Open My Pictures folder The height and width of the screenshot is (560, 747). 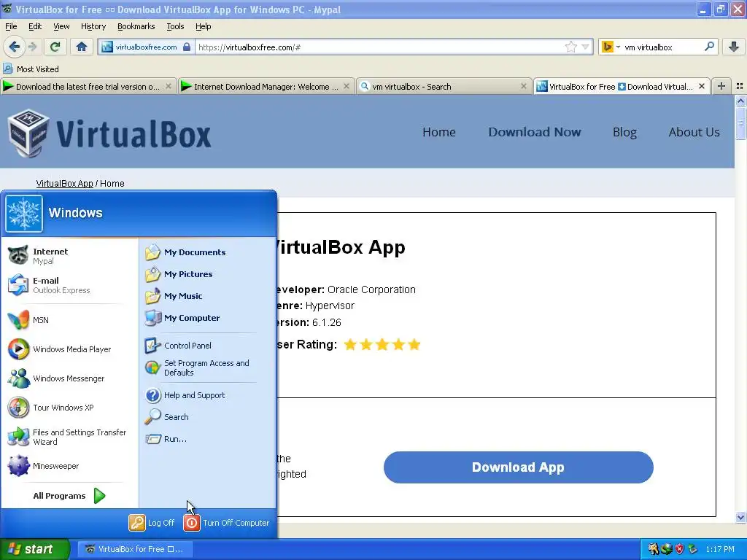tap(208, 274)
